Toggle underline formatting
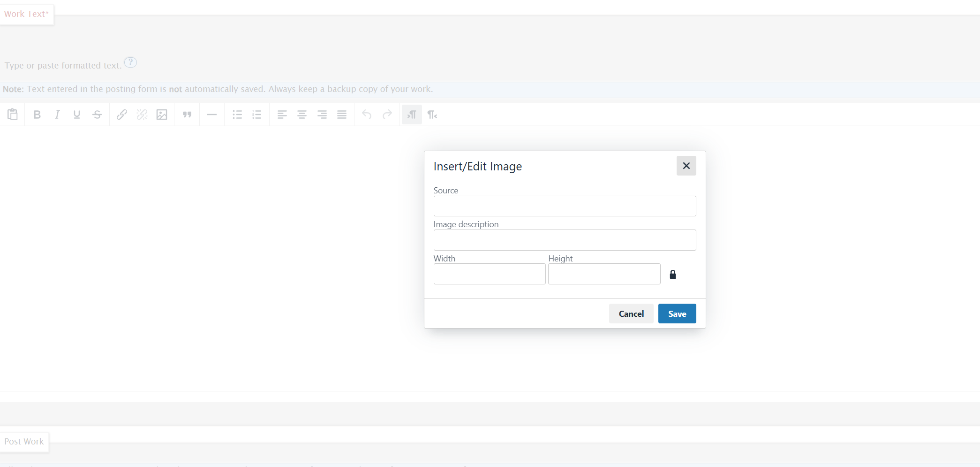980x467 pixels. pyautogui.click(x=77, y=115)
